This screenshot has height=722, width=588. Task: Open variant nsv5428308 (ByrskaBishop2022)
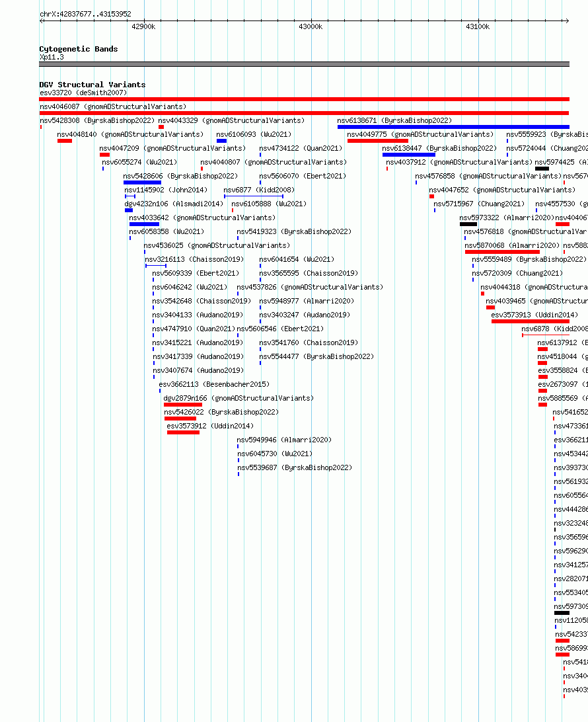(97, 120)
